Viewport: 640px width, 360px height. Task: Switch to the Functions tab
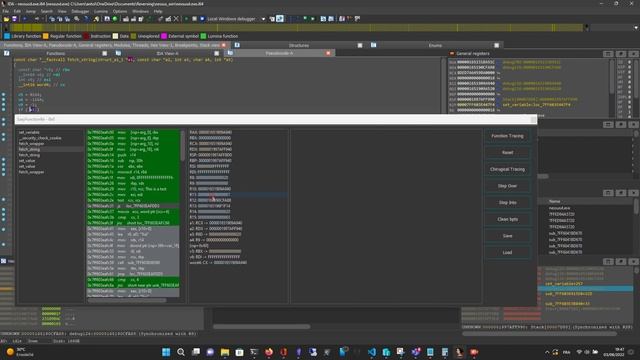point(56,53)
